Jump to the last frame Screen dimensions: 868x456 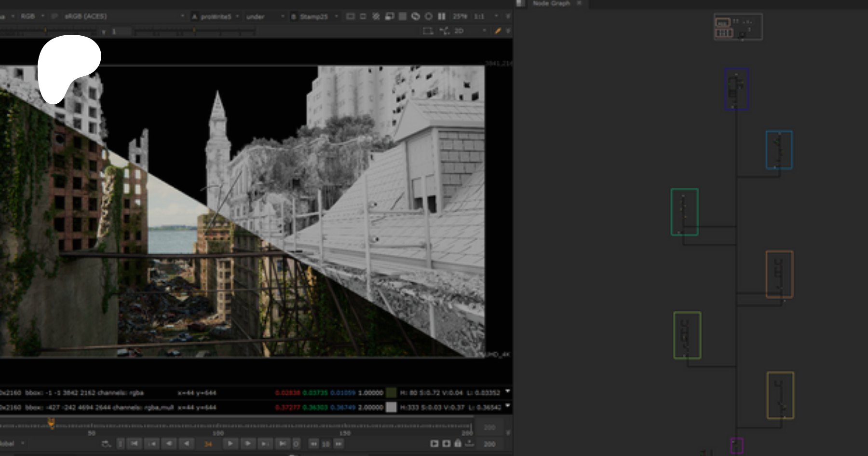click(x=283, y=443)
